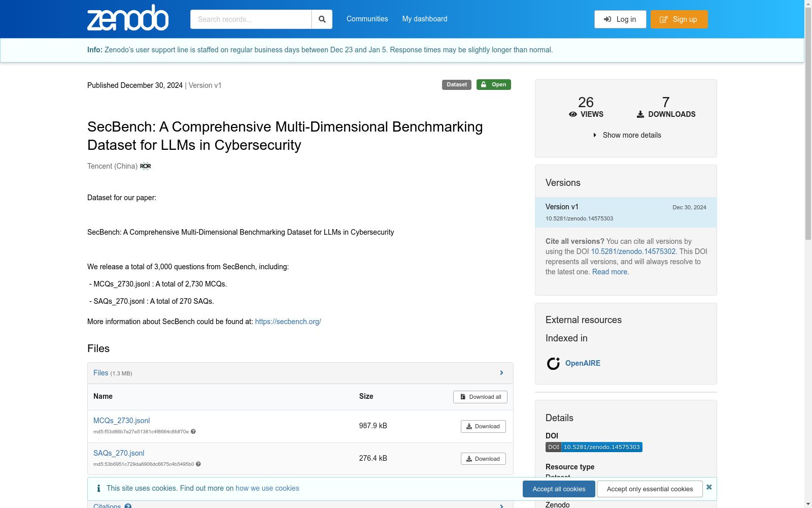The image size is (812, 508).
Task: Open the Zenodo logo home link
Action: [x=128, y=18]
